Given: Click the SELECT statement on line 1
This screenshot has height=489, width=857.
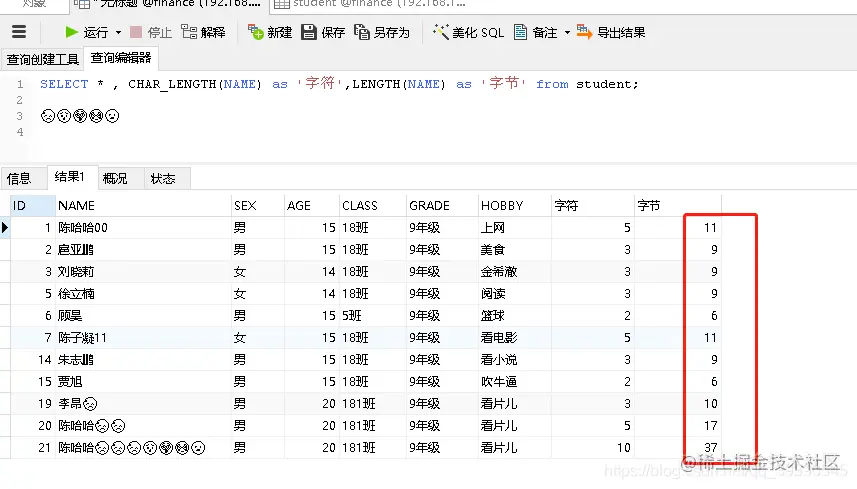Looking at the screenshot, I should 339,84.
